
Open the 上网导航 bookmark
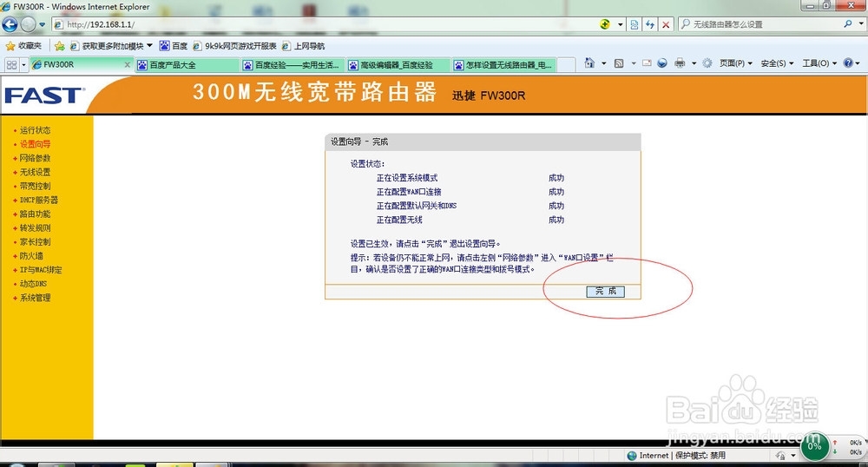pyautogui.click(x=303, y=46)
